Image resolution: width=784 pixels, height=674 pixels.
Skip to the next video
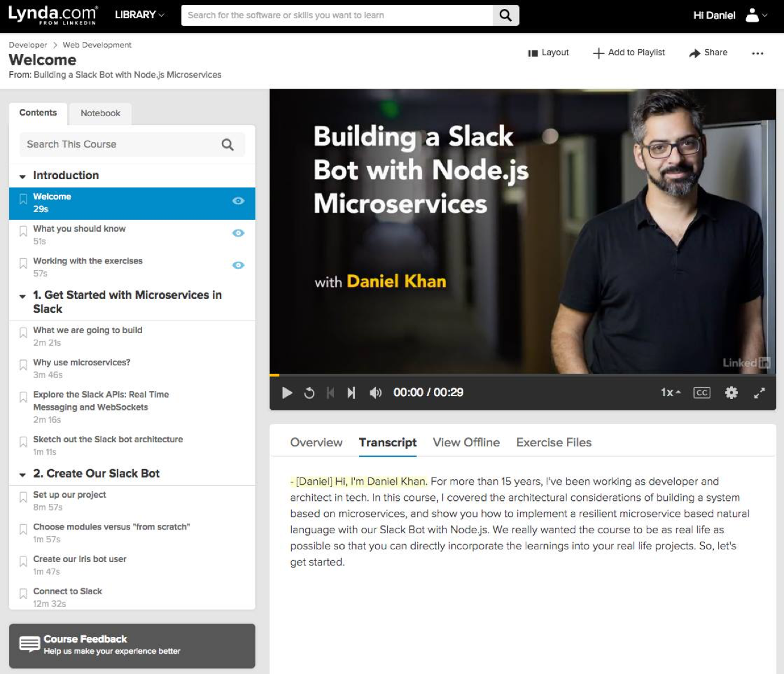pyautogui.click(x=351, y=393)
